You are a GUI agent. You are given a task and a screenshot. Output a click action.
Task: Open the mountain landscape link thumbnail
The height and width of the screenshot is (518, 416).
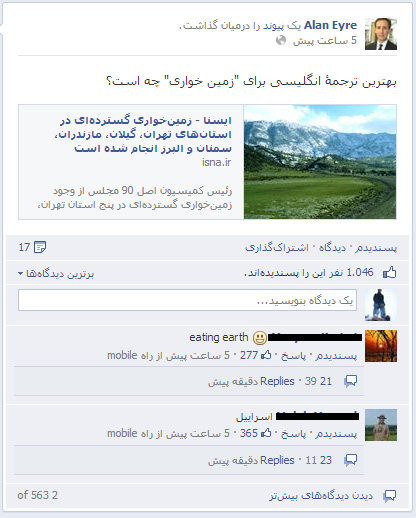point(320,162)
